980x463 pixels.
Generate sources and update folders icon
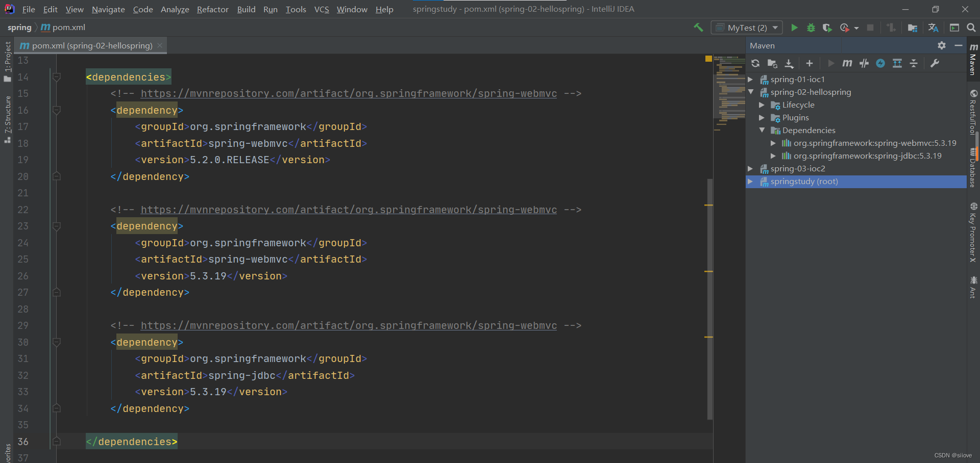(x=772, y=63)
